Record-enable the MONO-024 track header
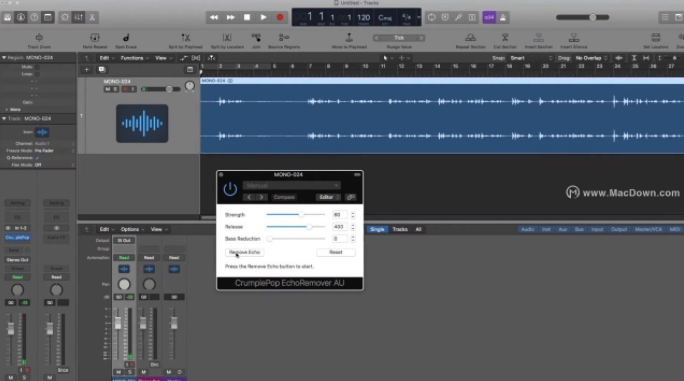The height and width of the screenshot is (381, 684). pos(125,89)
